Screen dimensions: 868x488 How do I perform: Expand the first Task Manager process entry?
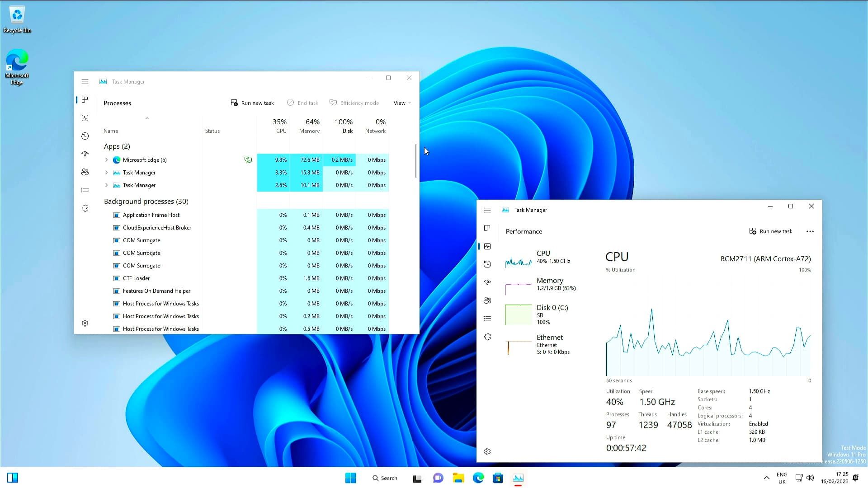tap(107, 173)
